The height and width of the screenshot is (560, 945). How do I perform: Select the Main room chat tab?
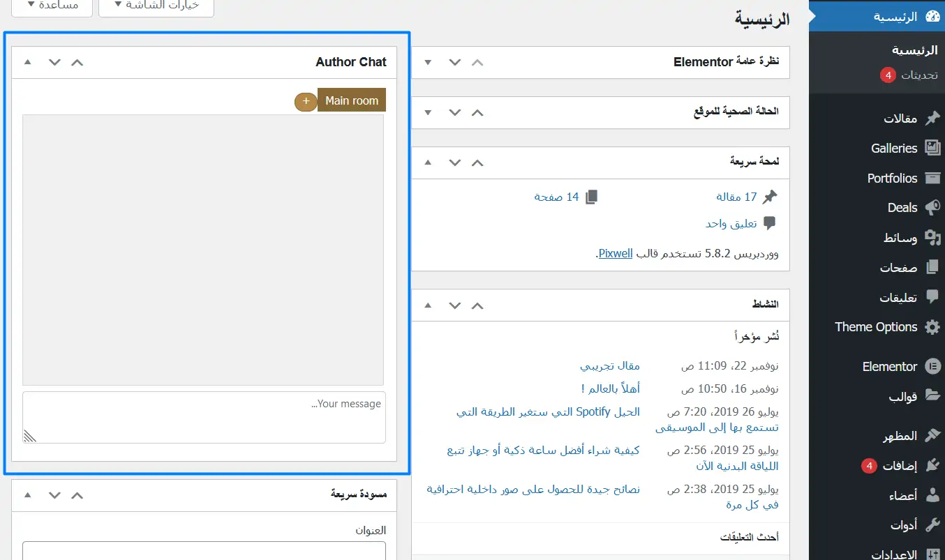tap(352, 101)
